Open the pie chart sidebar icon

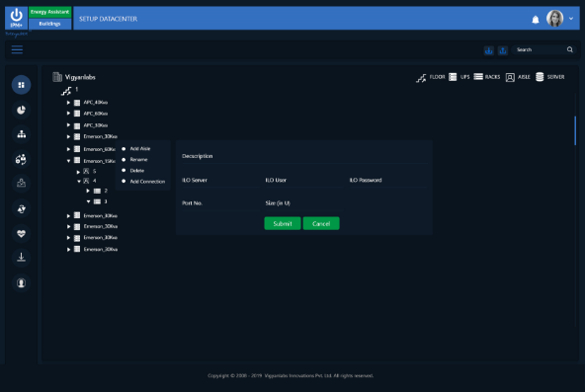point(22,110)
